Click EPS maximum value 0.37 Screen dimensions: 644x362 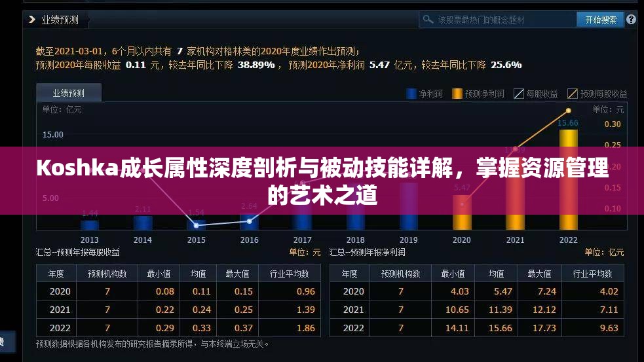244,328
